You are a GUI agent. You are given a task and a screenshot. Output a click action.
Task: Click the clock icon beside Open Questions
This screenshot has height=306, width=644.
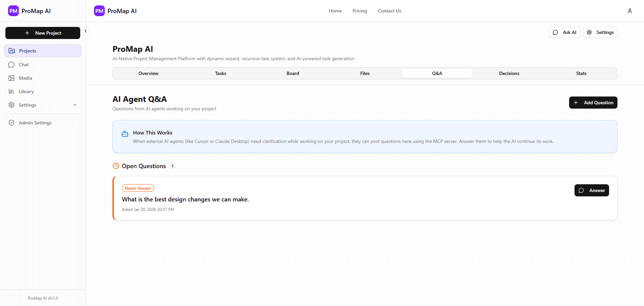coord(116,165)
